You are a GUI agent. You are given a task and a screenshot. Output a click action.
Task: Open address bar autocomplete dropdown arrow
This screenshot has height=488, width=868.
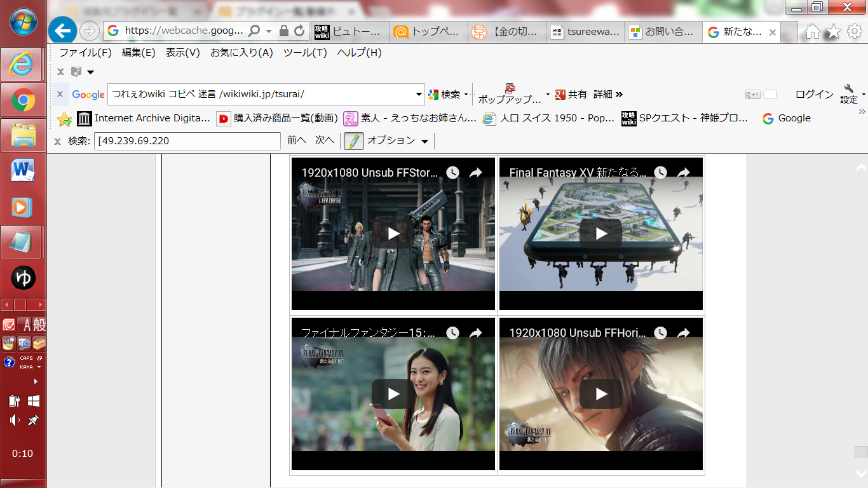[269, 31]
